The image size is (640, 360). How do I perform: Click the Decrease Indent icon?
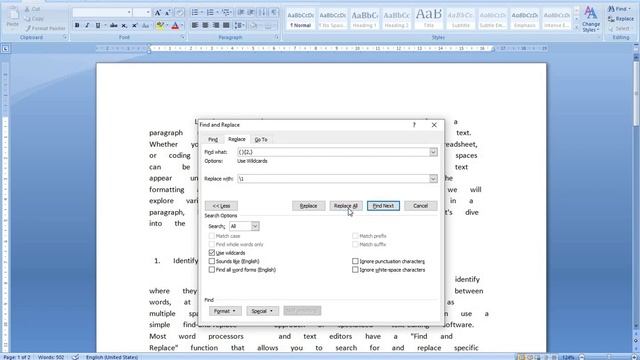(x=241, y=13)
